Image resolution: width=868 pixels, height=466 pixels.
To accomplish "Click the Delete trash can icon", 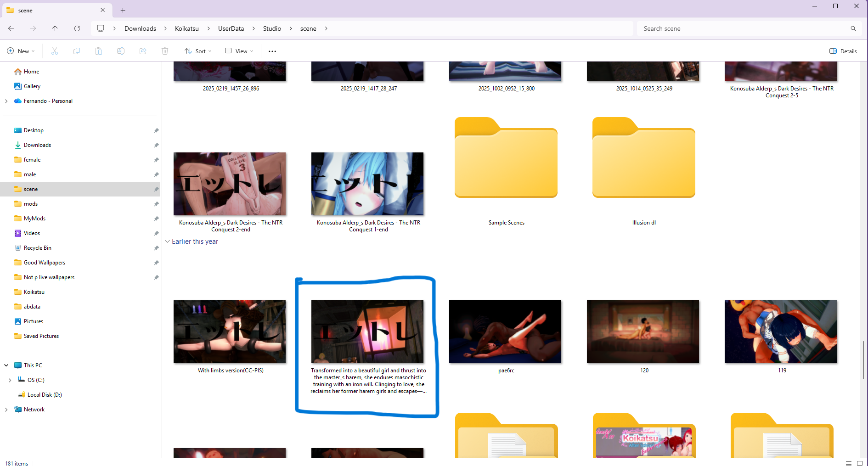I will [x=165, y=51].
